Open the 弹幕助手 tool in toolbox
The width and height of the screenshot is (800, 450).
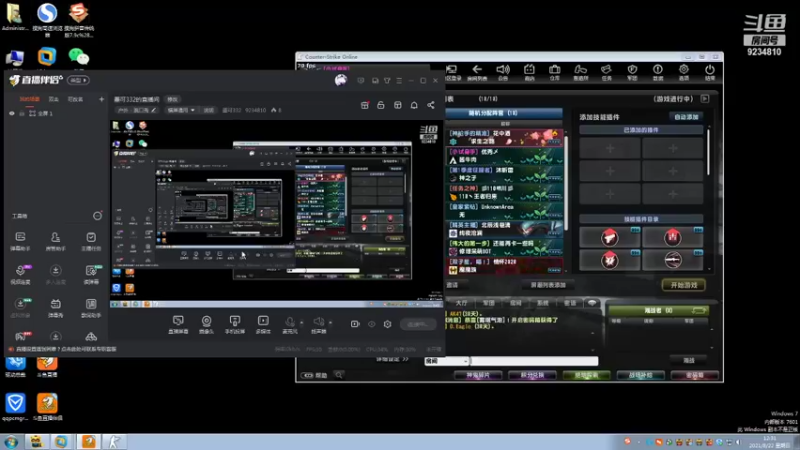(20, 241)
